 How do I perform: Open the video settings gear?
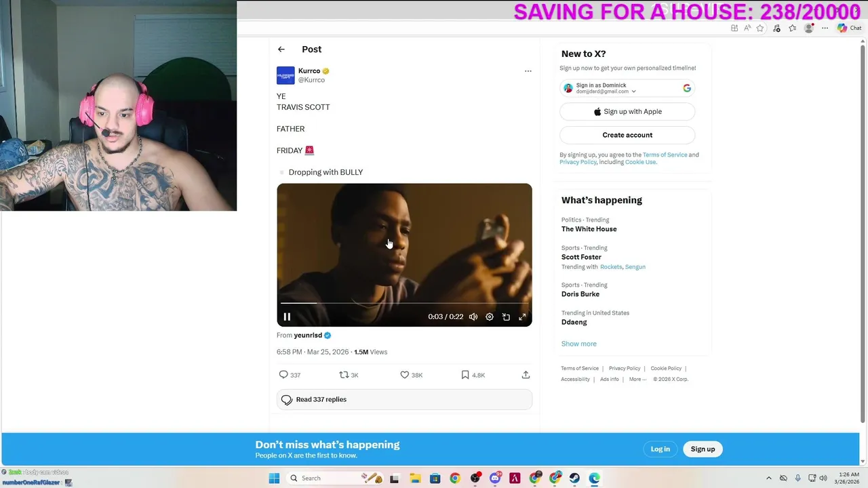click(490, 317)
